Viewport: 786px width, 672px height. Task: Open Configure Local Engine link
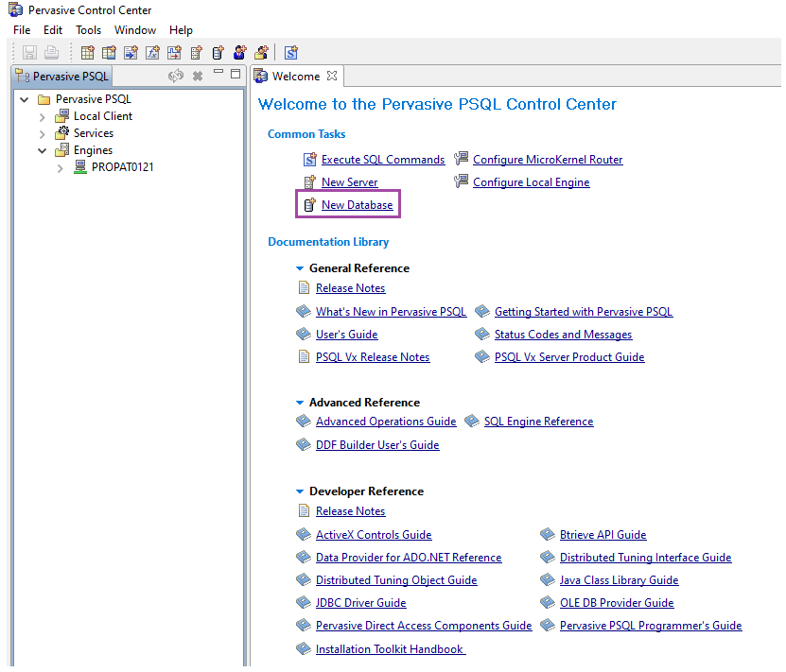point(531,182)
